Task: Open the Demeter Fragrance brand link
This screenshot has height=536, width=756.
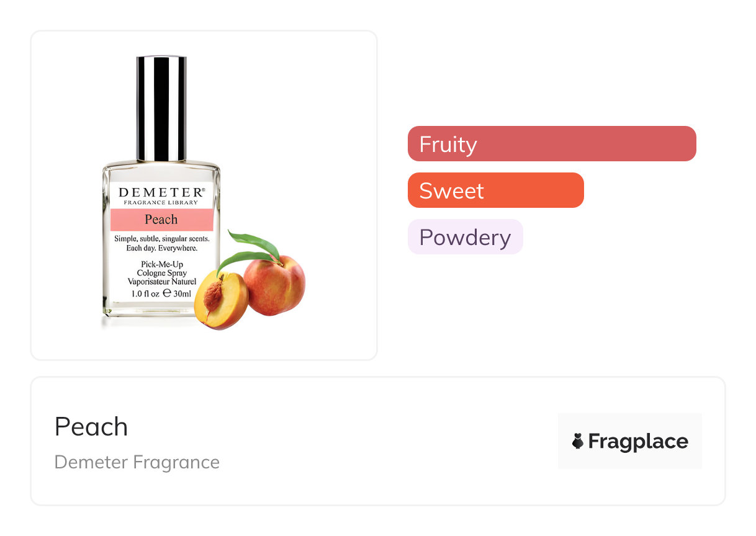Action: [x=137, y=462]
